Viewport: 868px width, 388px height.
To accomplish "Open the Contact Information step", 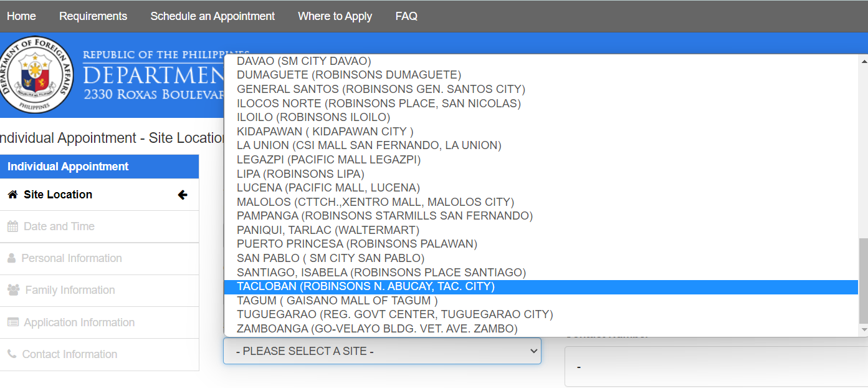I will (x=100, y=354).
